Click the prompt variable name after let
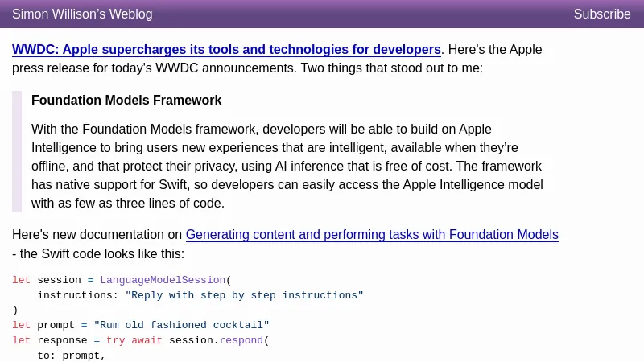 click(x=56, y=325)
